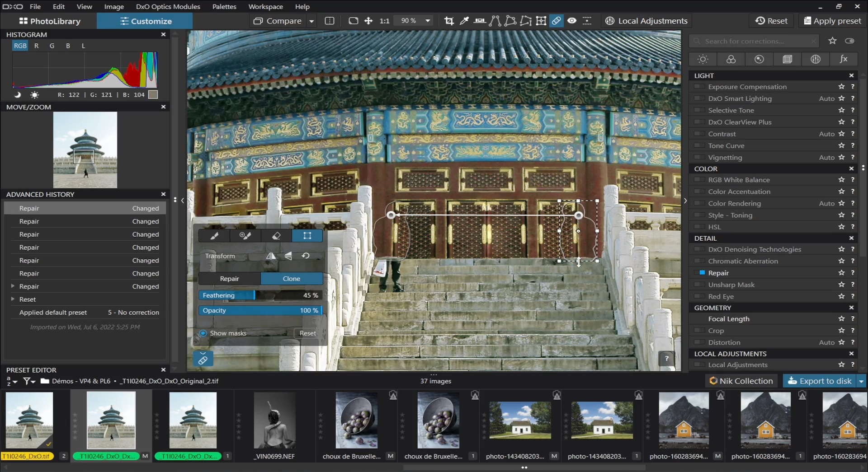Reset the mask transform rotation arrow

[306, 256]
